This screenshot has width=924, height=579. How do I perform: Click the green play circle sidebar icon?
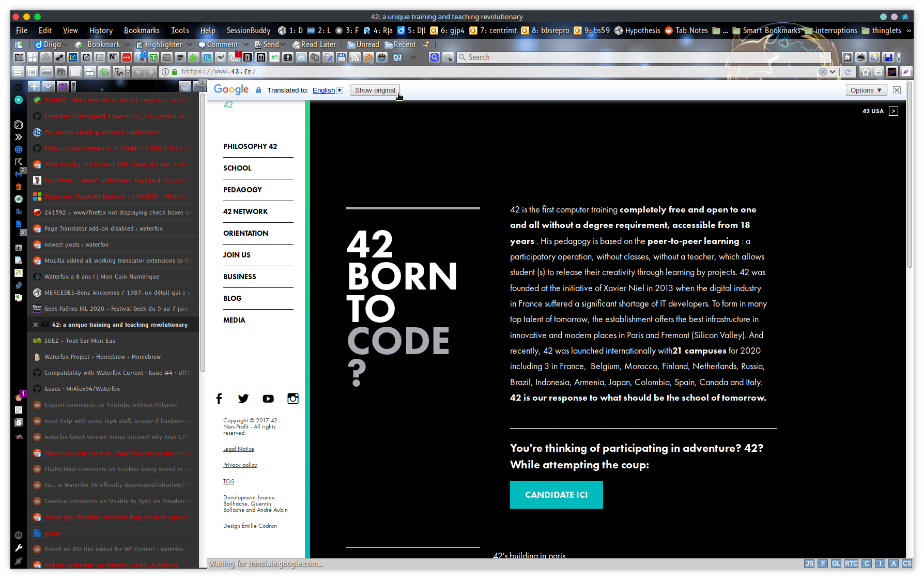(19, 100)
